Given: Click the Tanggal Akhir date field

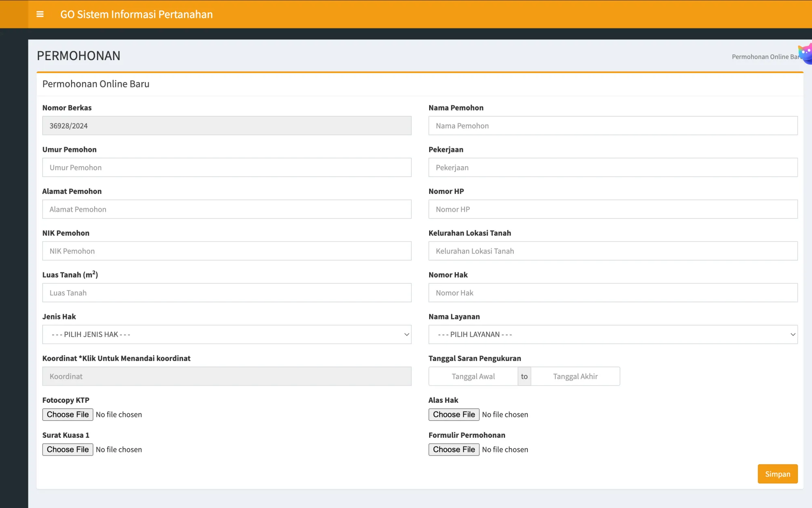Looking at the screenshot, I should point(575,376).
